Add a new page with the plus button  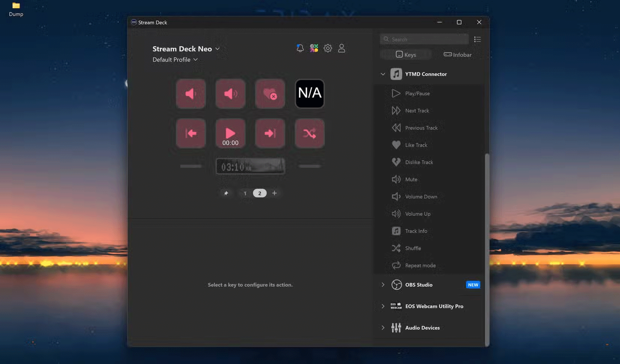click(x=274, y=193)
